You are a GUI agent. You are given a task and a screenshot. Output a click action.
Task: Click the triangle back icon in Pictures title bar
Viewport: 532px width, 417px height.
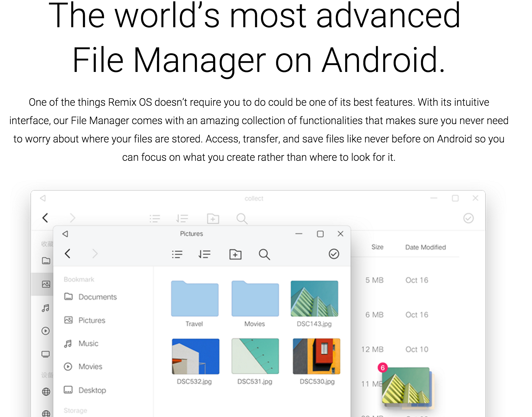(x=65, y=234)
